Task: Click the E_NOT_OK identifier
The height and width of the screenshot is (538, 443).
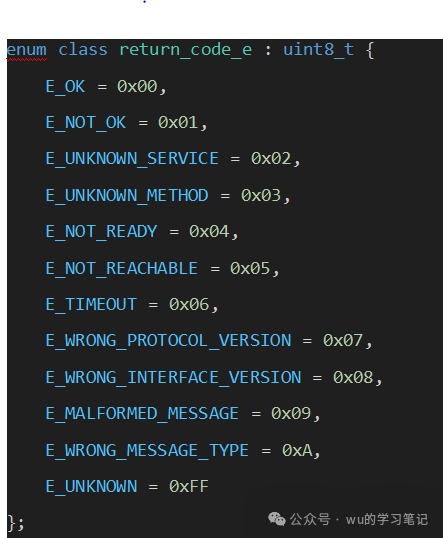Action: [86, 123]
